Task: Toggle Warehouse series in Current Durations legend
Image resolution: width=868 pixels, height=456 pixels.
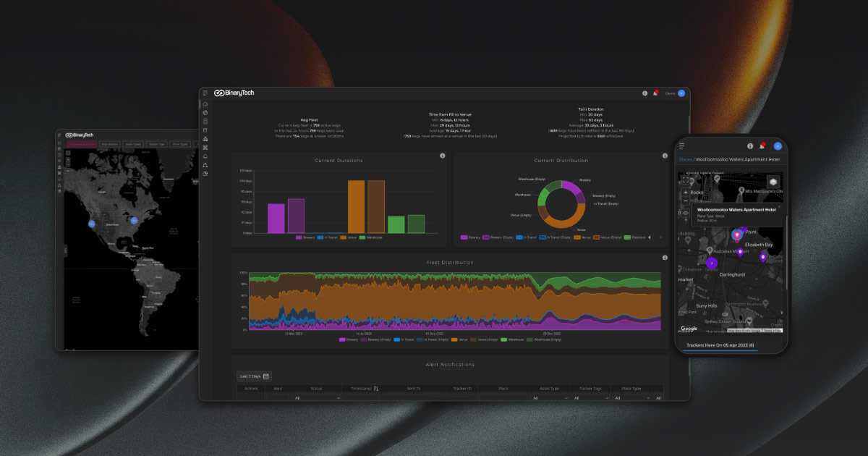Action: [371, 237]
